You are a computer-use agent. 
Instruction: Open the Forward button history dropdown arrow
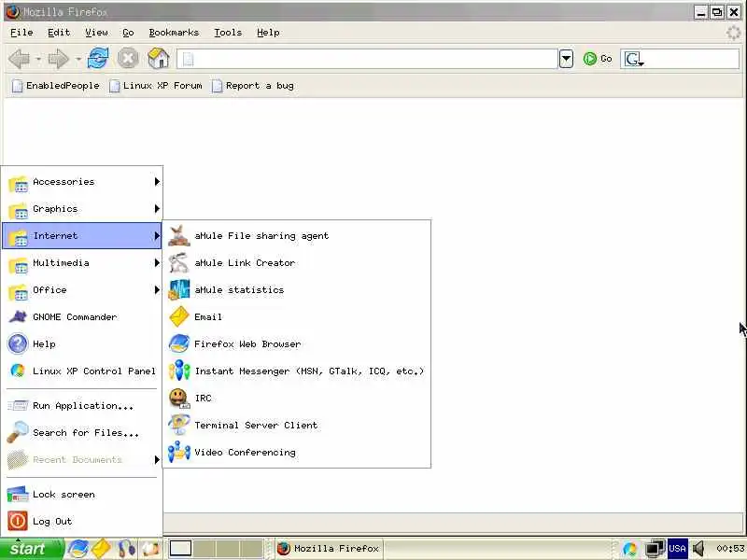pos(78,59)
